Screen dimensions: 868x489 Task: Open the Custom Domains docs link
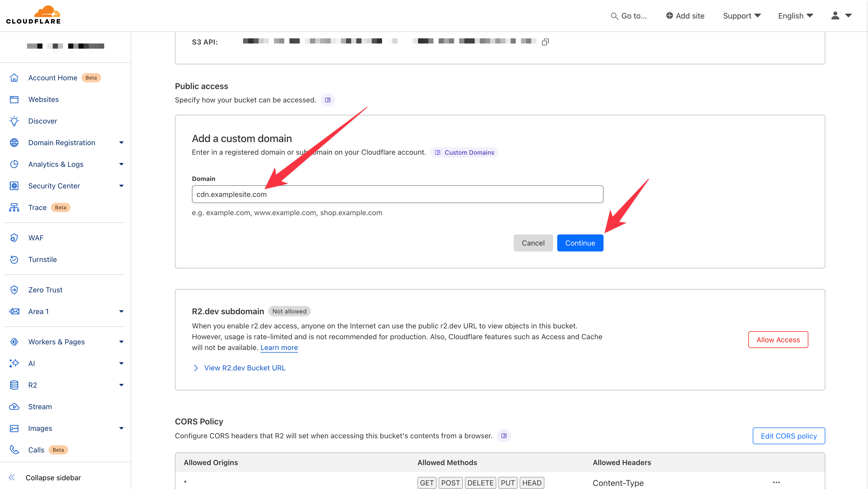click(464, 152)
